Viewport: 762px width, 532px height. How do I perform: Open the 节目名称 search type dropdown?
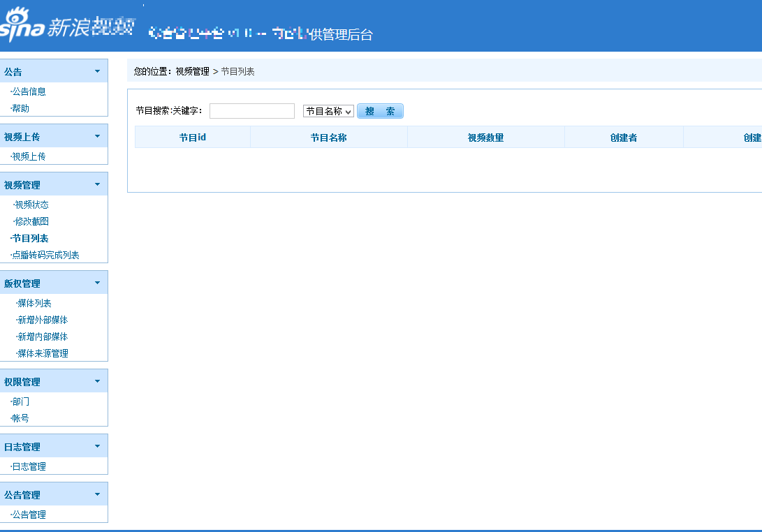point(328,111)
